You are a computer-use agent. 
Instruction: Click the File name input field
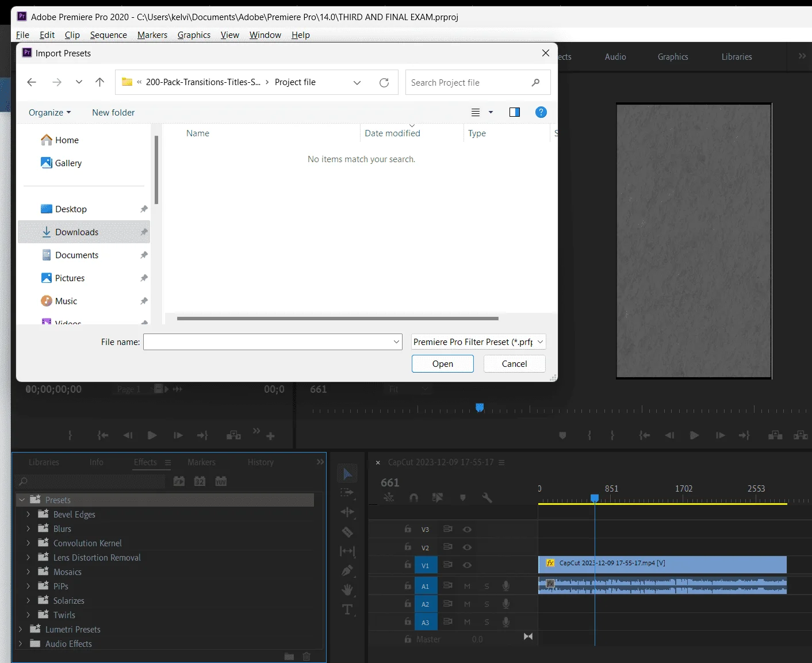(x=273, y=342)
